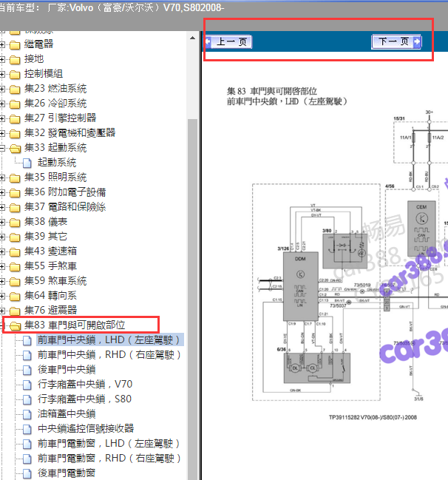Click the CEM module in wiring diagram
The image size is (448, 480).
(x=421, y=229)
